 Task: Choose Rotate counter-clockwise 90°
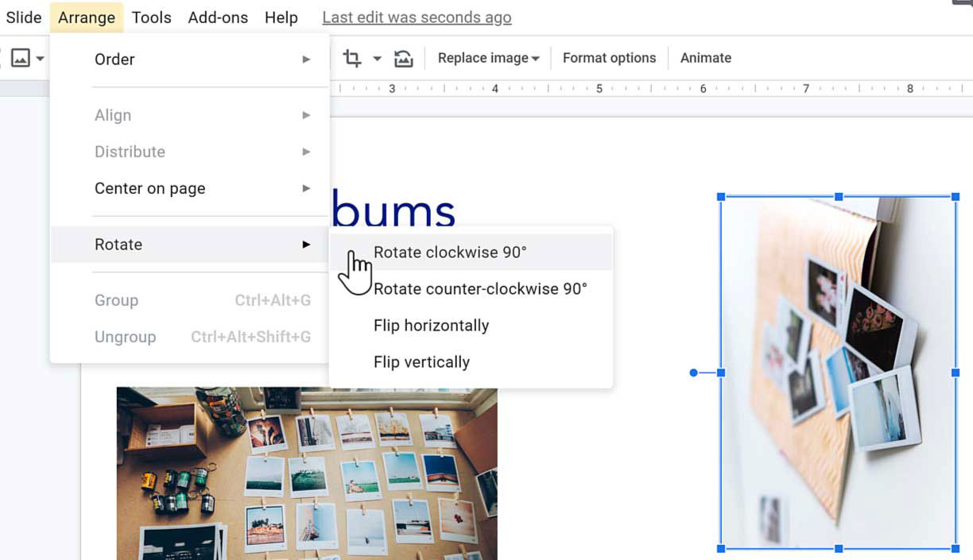[x=480, y=289]
